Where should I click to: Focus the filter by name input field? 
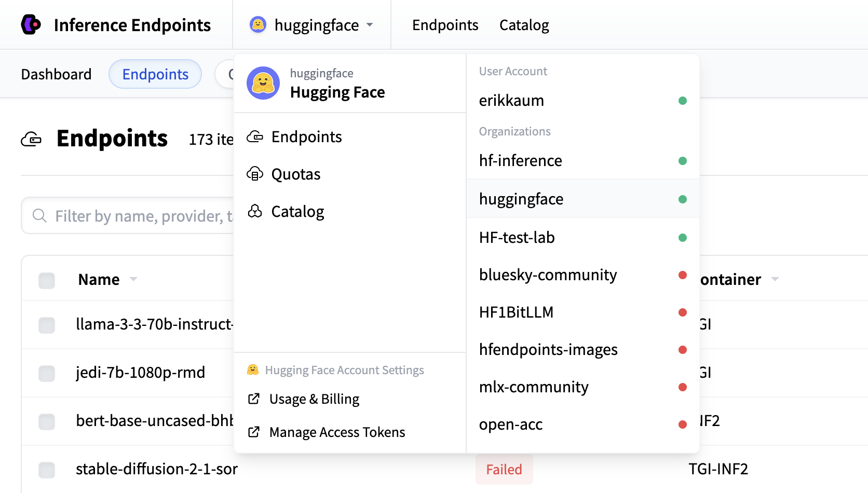[128, 215]
